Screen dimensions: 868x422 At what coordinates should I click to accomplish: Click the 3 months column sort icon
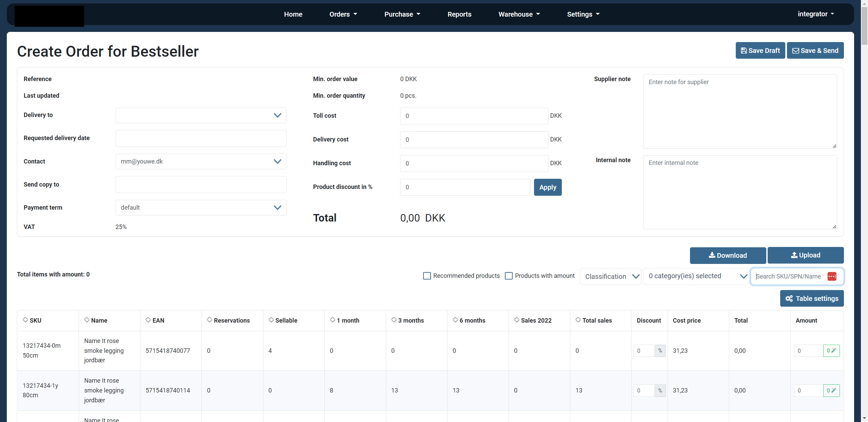coord(394,320)
